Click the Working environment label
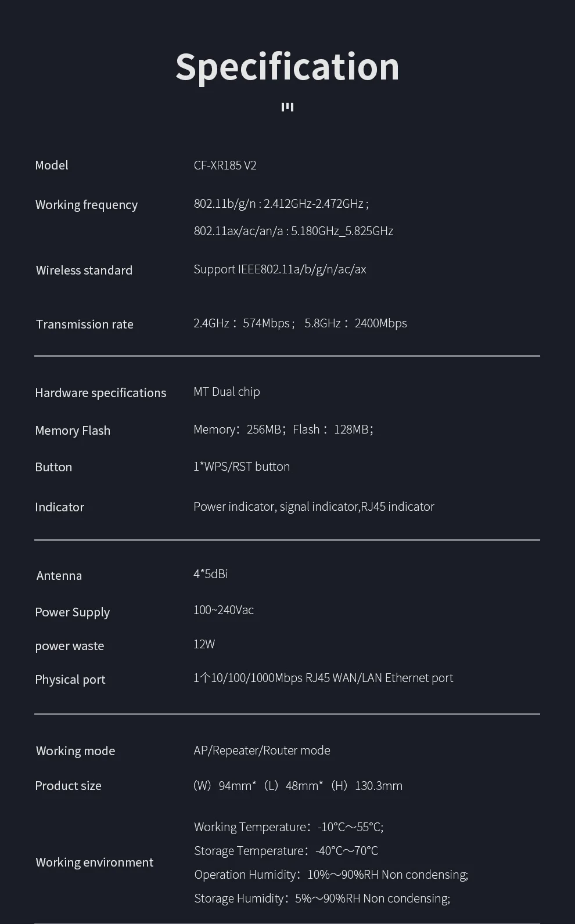 pos(94,862)
